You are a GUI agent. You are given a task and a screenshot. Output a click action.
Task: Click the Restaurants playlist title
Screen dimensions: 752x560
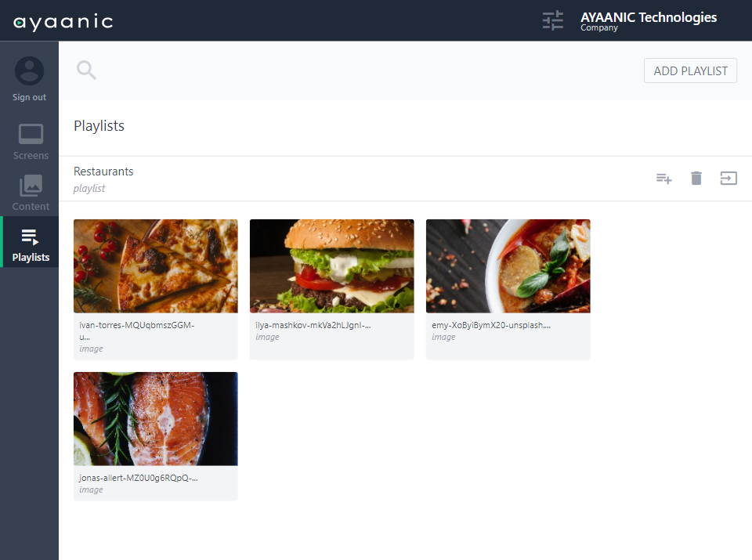[x=103, y=172]
